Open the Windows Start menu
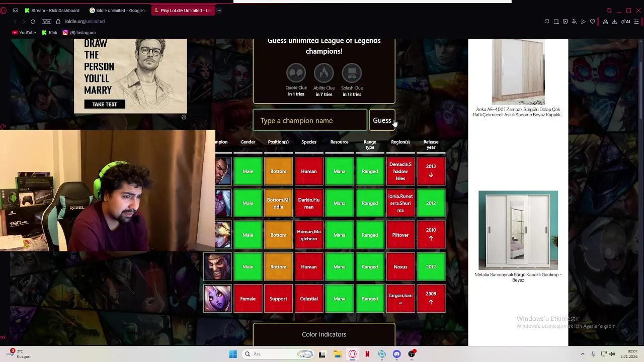Image resolution: width=644 pixels, height=362 pixels. point(232,354)
